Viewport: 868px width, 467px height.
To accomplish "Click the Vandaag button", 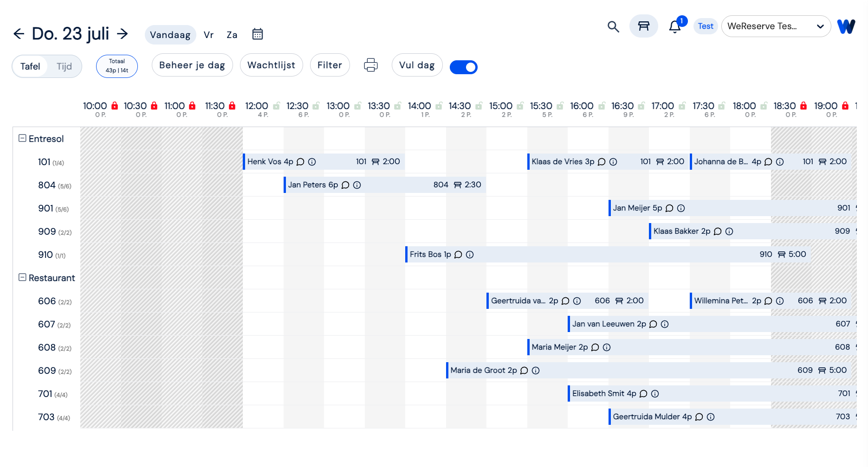I will (170, 35).
